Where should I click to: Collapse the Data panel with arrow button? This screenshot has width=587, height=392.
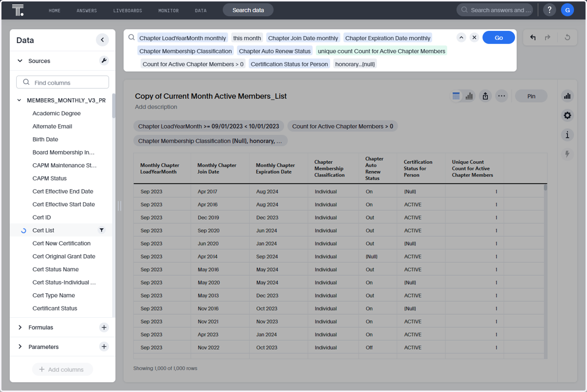102,40
